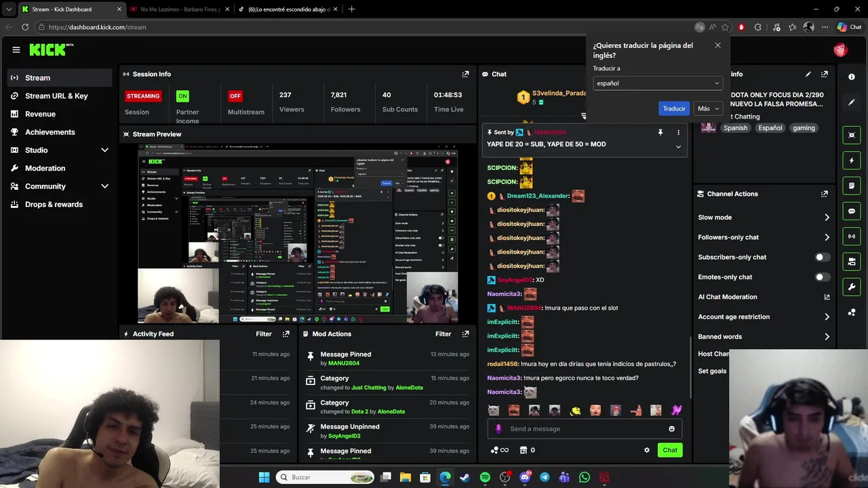Click the Send a message input field
Image resolution: width=868 pixels, height=488 pixels.
[585, 429]
